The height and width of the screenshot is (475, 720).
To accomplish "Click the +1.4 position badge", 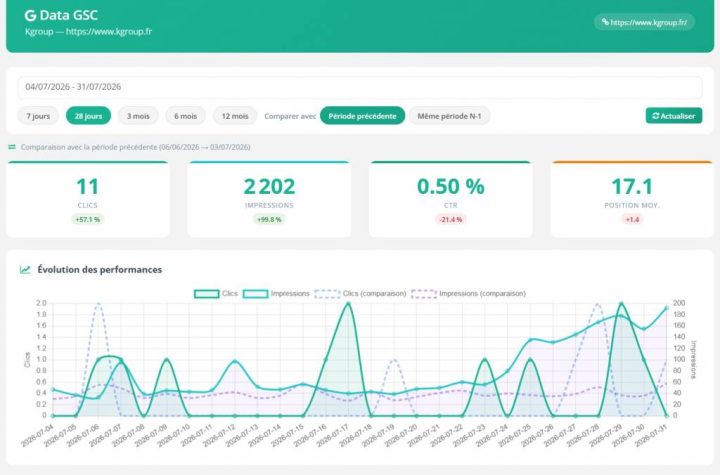I will 632,220.
